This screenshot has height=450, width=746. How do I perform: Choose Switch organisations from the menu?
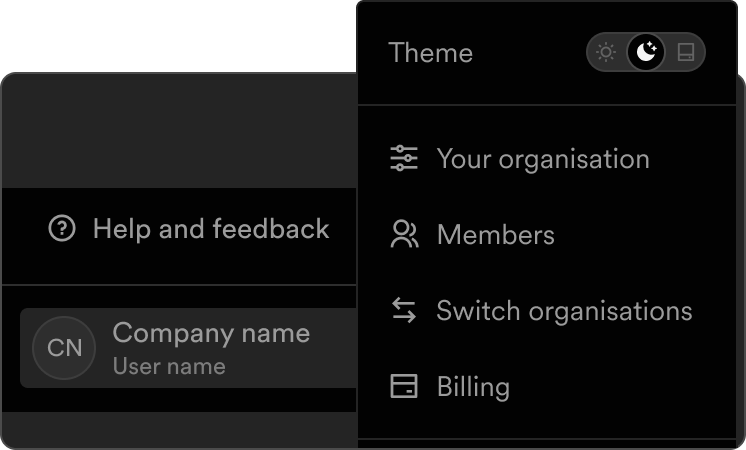pos(564,311)
